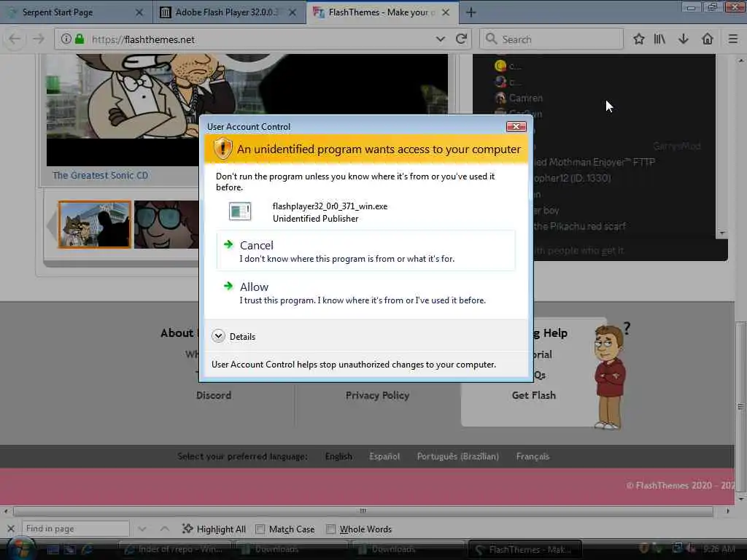Open a new tab with plus button
The height and width of the screenshot is (560, 747).
(x=471, y=12)
